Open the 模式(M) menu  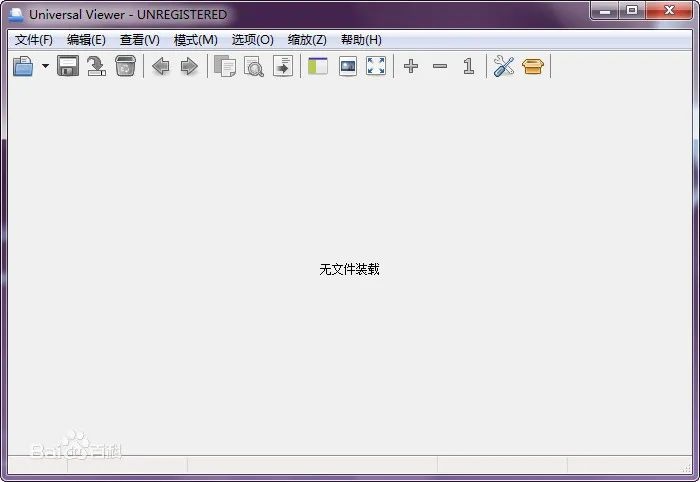[x=196, y=40]
